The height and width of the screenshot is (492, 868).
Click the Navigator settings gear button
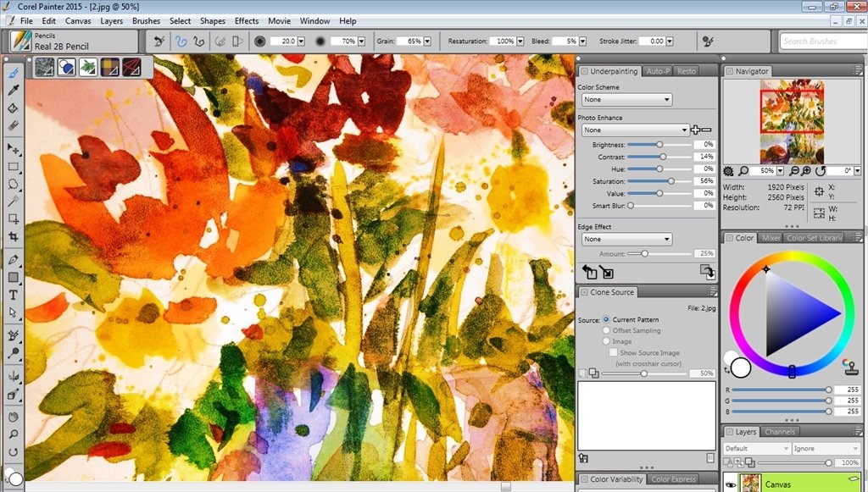click(x=729, y=170)
